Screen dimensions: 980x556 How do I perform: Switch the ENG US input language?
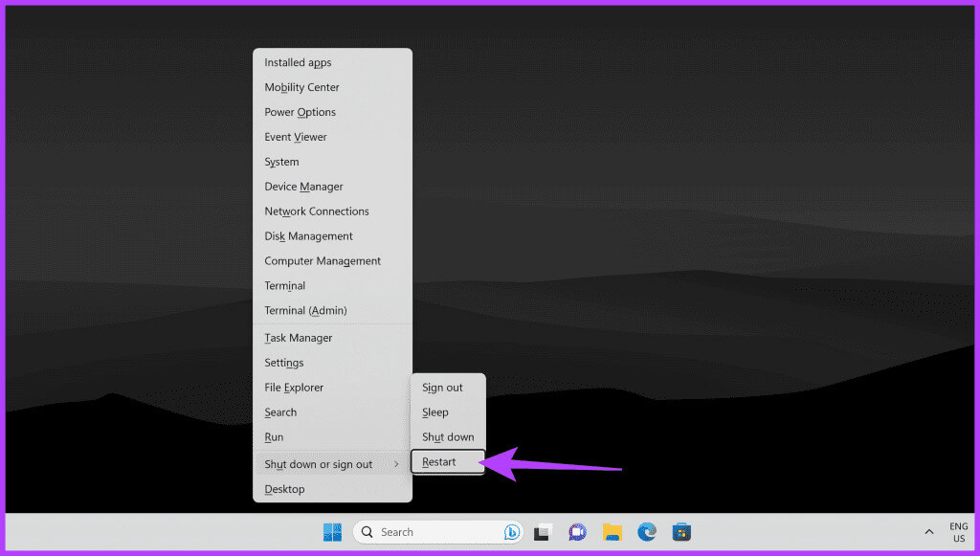coord(959,532)
